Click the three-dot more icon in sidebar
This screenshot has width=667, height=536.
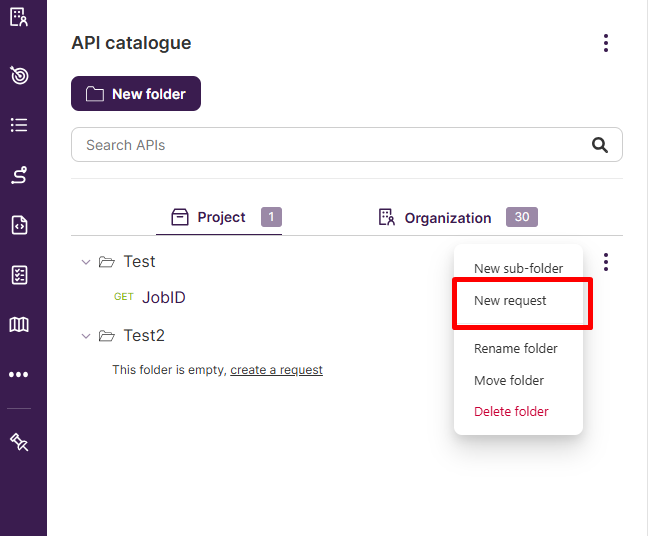point(19,375)
